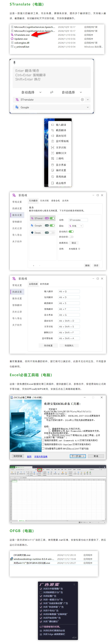Click the 名称 field containing STranslate
This screenshot has width=110, height=644.
78,220
